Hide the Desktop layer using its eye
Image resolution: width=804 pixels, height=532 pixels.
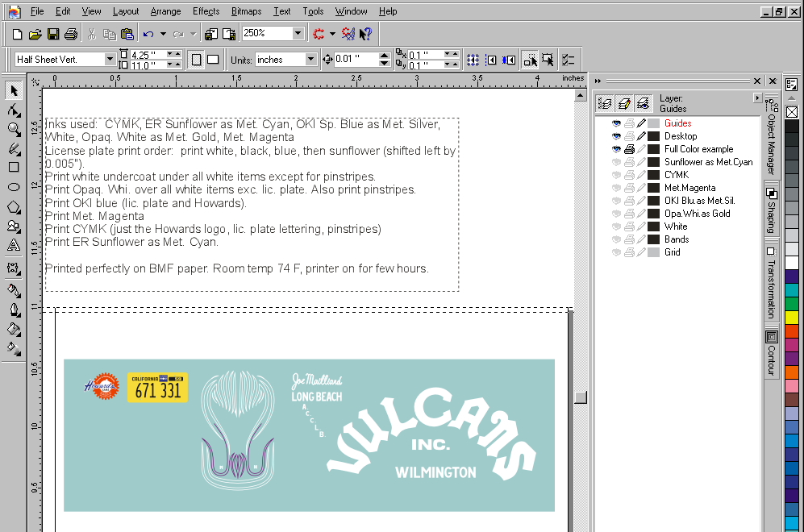tap(616, 135)
